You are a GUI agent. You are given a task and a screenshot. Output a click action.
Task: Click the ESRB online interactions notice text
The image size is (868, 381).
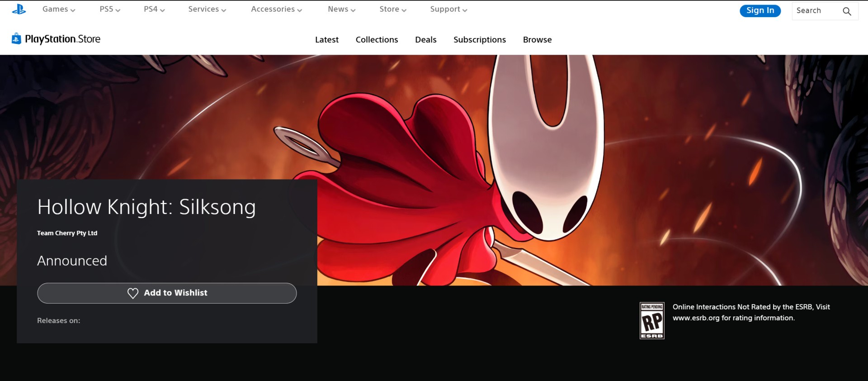[x=751, y=312]
